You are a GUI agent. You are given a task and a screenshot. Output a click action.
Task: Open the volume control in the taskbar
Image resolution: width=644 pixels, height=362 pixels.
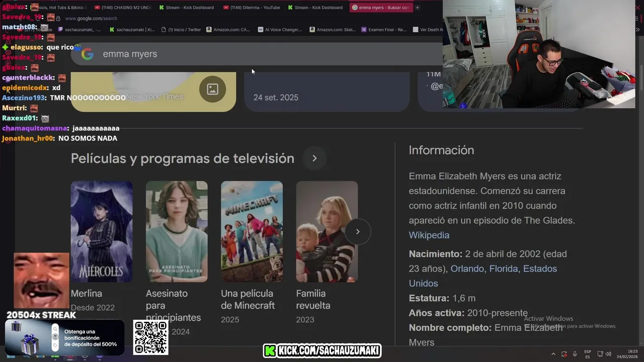click(x=608, y=354)
